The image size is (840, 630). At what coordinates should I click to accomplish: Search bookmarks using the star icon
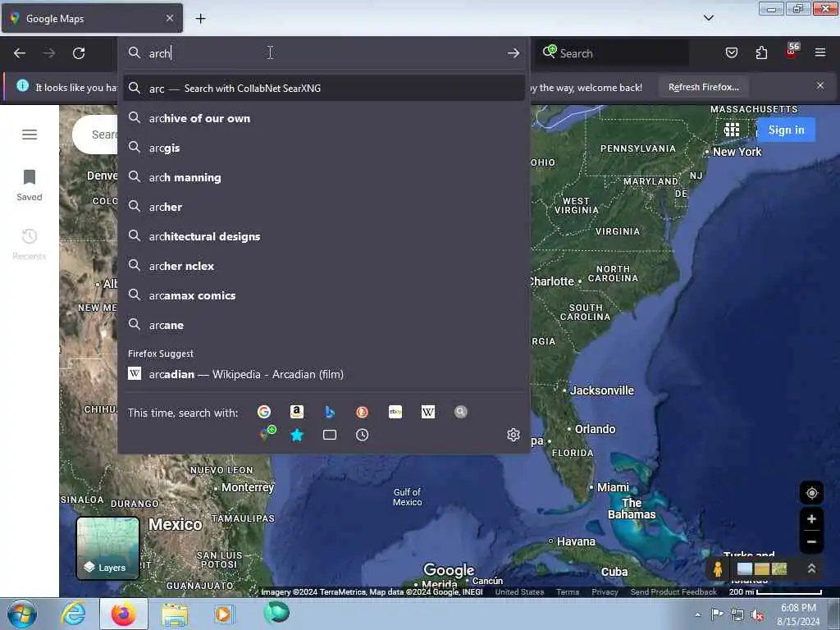(297, 435)
